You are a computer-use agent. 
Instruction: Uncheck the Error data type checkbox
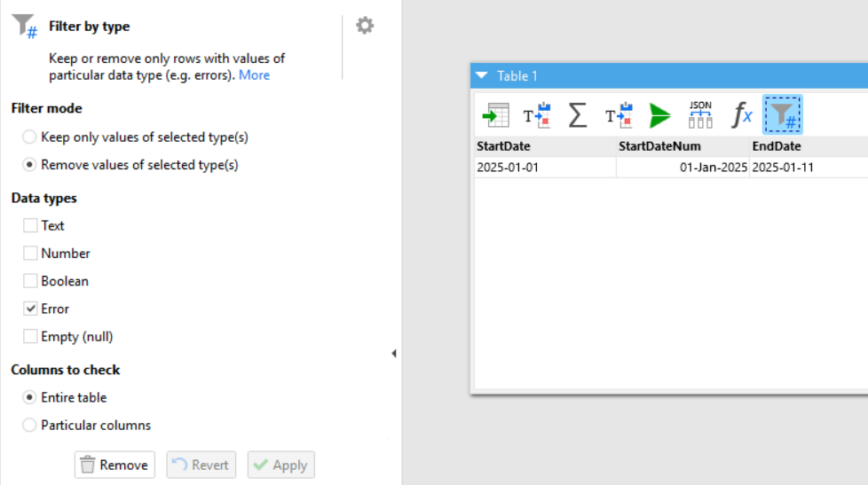(x=30, y=309)
